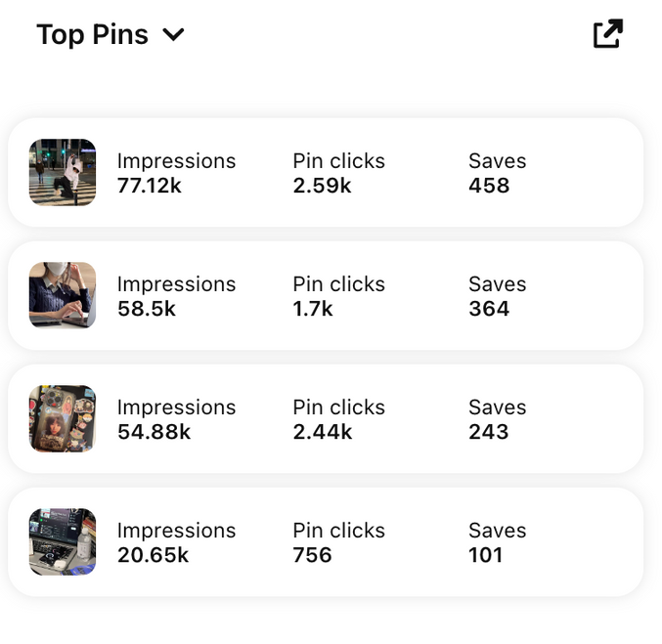Click the Saves label in the first pin row

497,161
